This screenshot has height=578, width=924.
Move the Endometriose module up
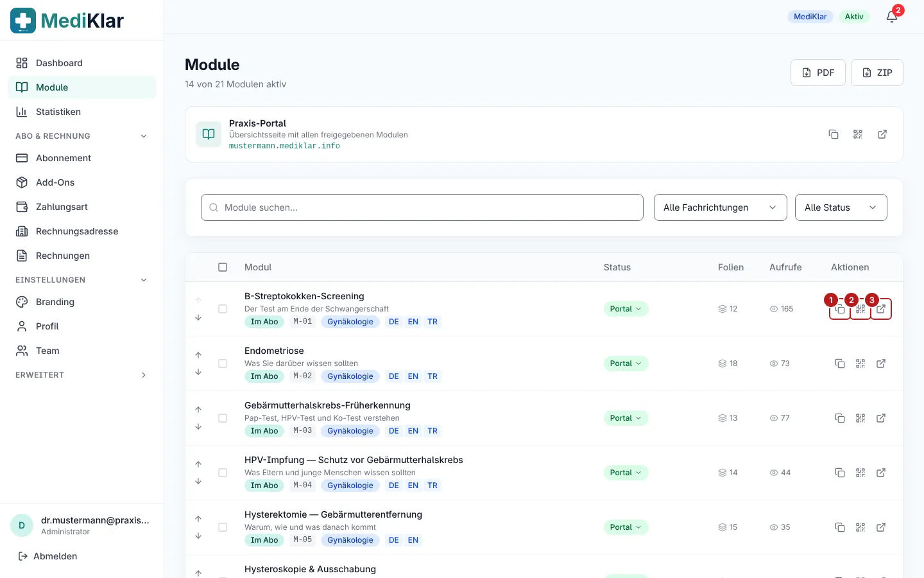[198, 355]
